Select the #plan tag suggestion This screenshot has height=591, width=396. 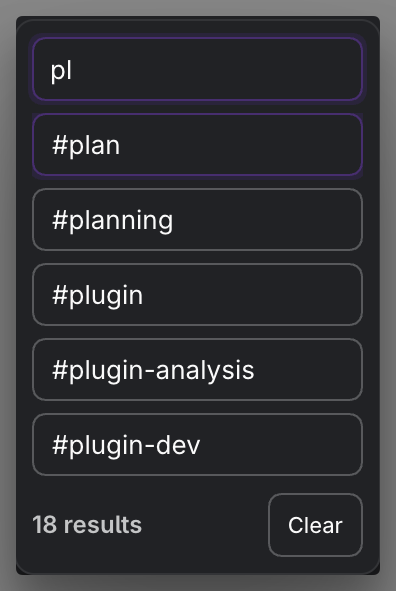[x=197, y=145]
